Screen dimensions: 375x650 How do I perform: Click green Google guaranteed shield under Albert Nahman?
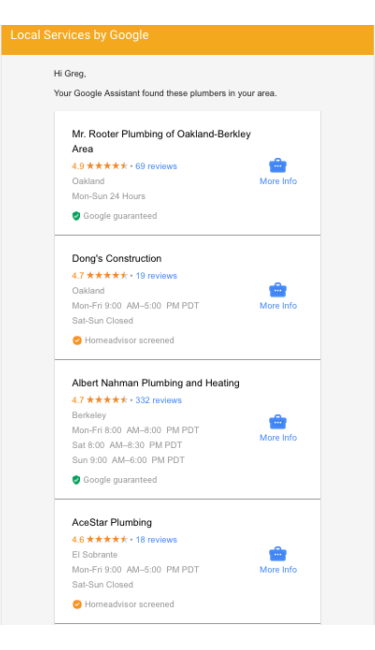(76, 480)
